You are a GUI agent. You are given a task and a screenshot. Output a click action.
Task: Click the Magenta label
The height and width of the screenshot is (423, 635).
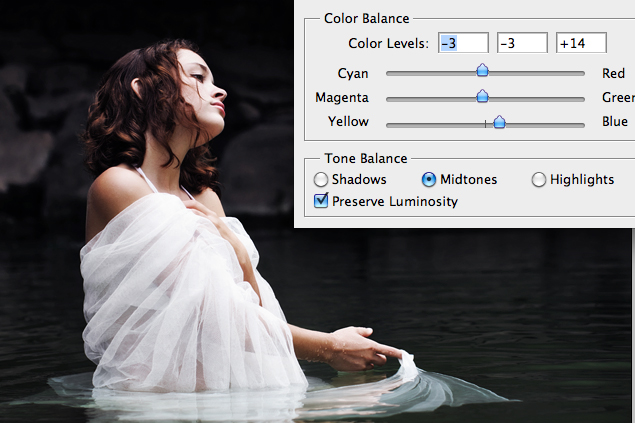[x=342, y=98]
